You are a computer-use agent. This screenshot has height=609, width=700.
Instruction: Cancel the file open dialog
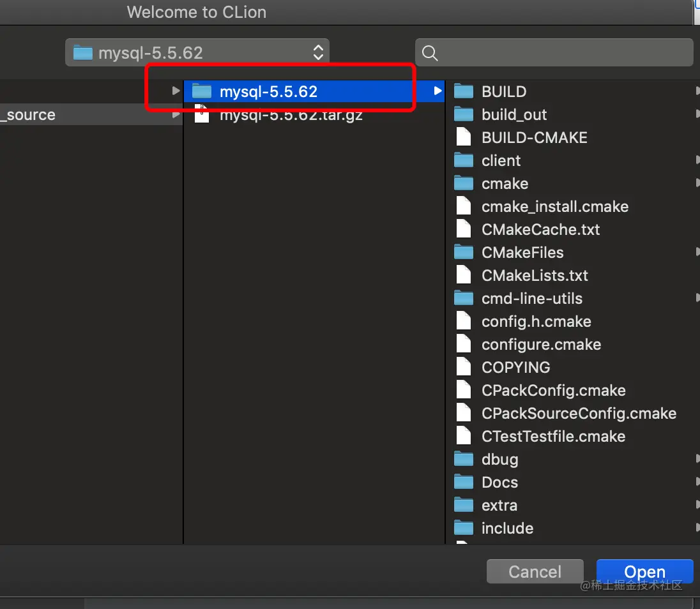click(x=535, y=571)
